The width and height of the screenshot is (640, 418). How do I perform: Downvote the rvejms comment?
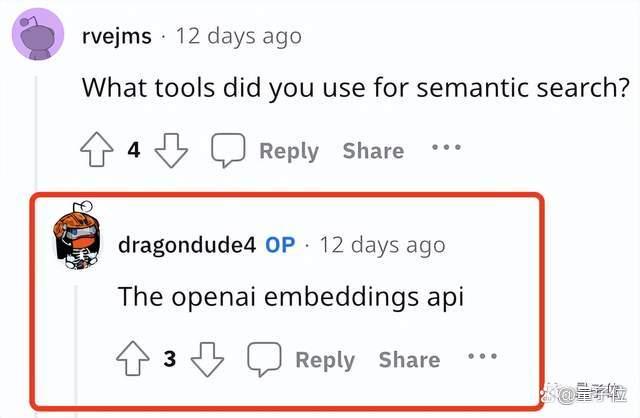[x=171, y=151]
